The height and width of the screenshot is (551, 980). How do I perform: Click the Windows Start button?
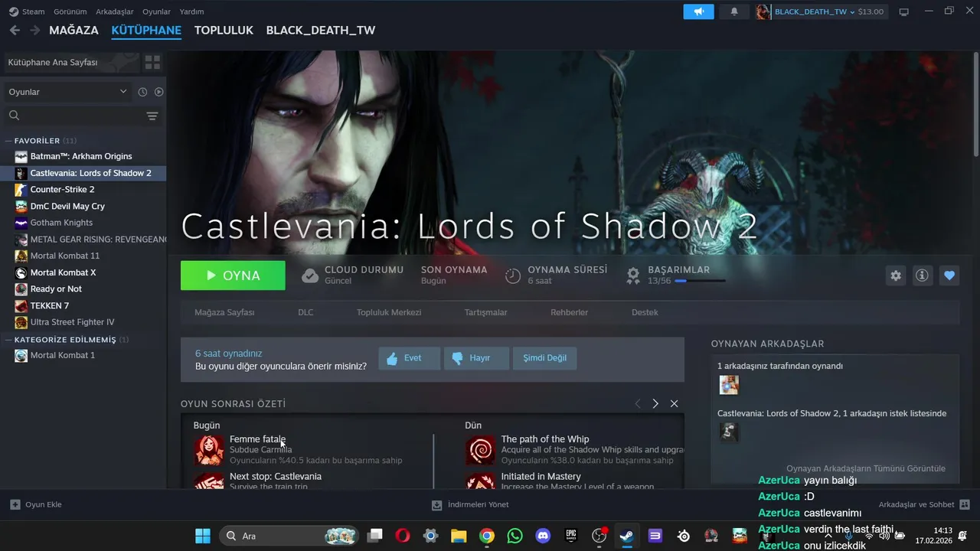203,536
